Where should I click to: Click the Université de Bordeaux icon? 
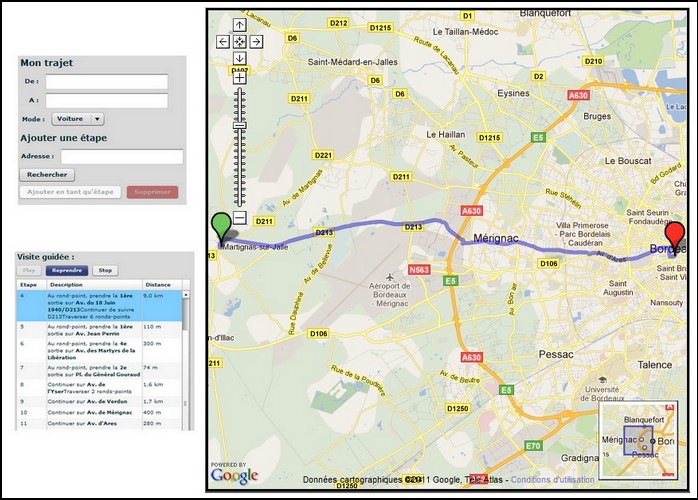[x=602, y=380]
